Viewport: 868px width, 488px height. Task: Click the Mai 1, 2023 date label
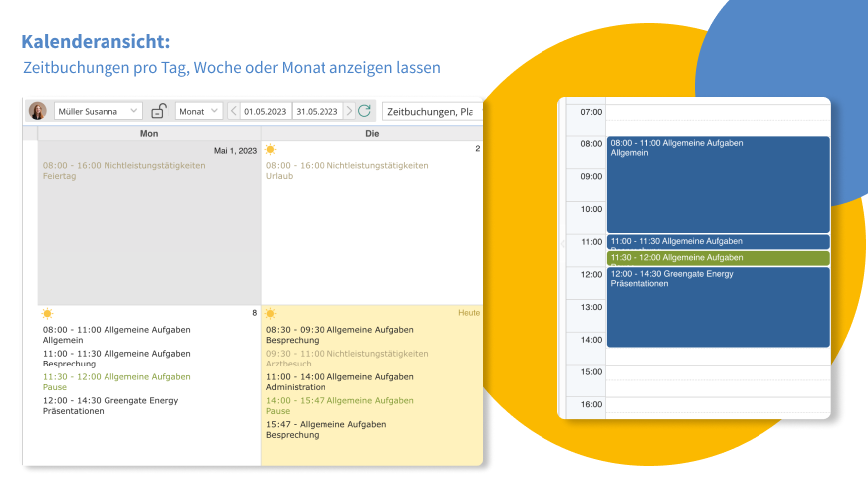(235, 151)
